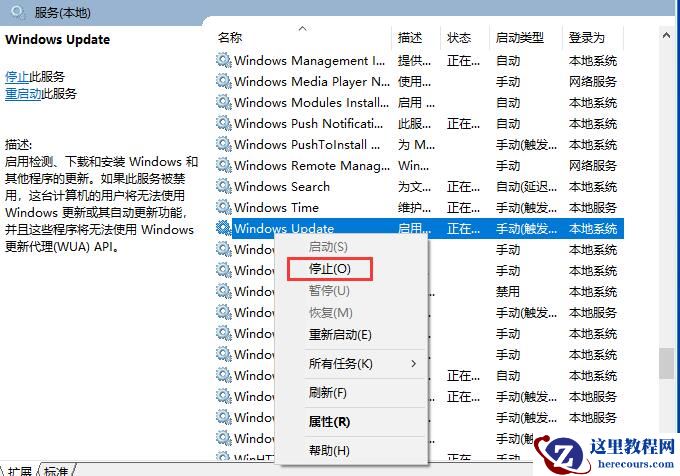
Task: Click the gear icon beside Windows Media Player
Action: (224, 81)
